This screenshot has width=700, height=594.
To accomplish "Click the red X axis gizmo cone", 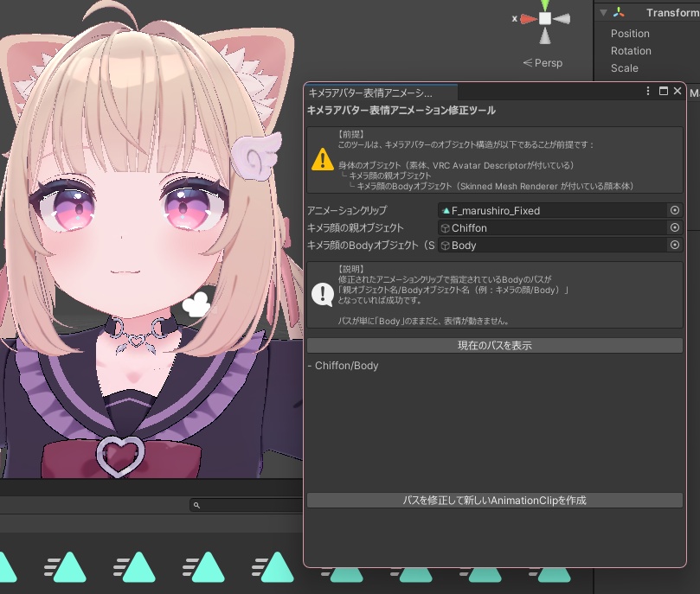I will click(x=529, y=19).
